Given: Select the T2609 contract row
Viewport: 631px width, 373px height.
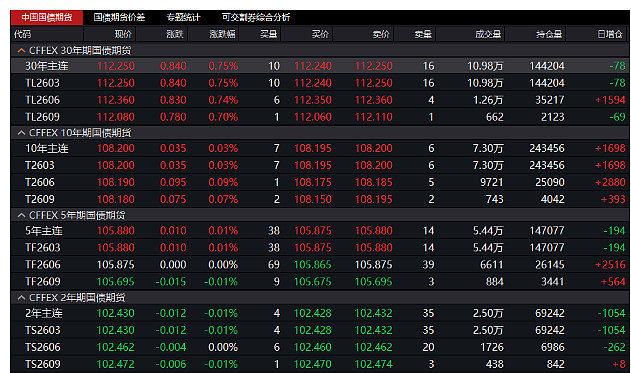Looking at the screenshot, I should point(320,199).
